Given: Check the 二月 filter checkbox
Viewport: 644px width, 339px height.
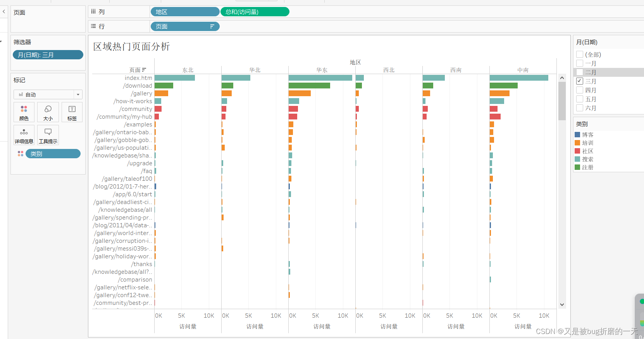Looking at the screenshot, I should (x=580, y=72).
